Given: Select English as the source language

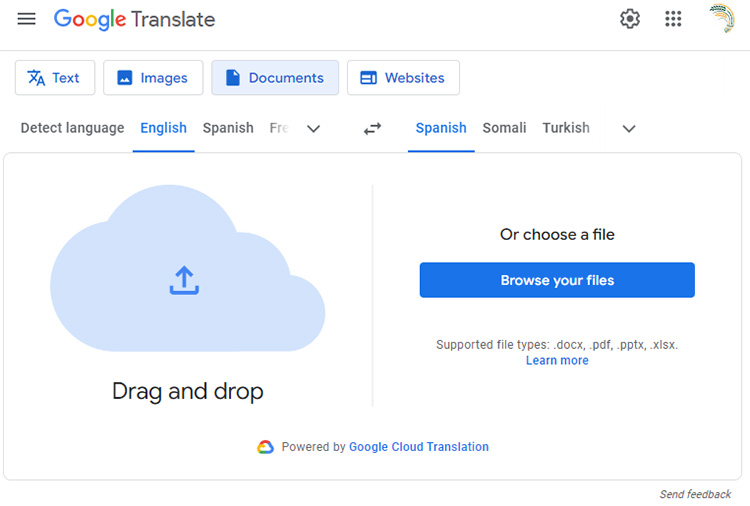Looking at the screenshot, I should 164,128.
